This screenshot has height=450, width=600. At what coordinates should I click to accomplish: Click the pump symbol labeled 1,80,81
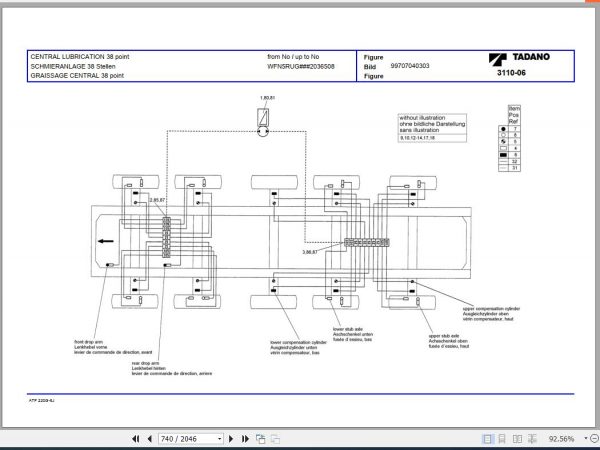263,122
